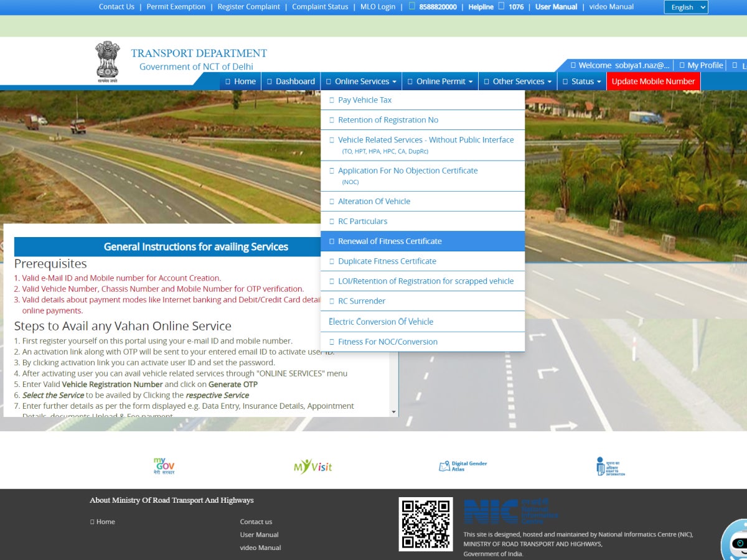Click the national emblem logo of Transport Department

(x=107, y=60)
